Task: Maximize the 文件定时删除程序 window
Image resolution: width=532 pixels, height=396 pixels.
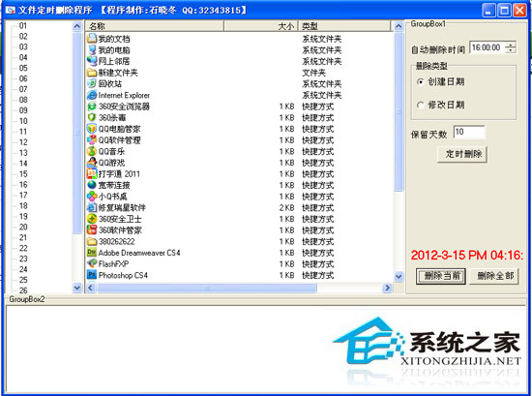Action: point(505,11)
